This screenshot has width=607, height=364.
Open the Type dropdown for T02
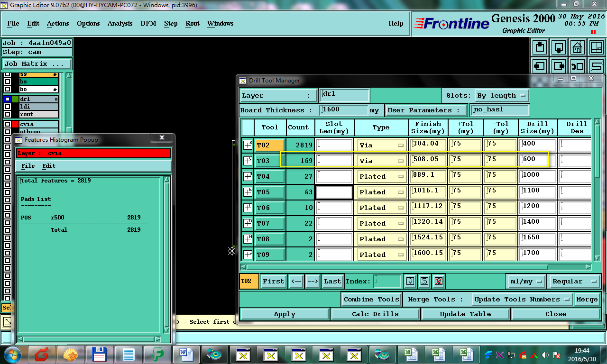(x=381, y=145)
